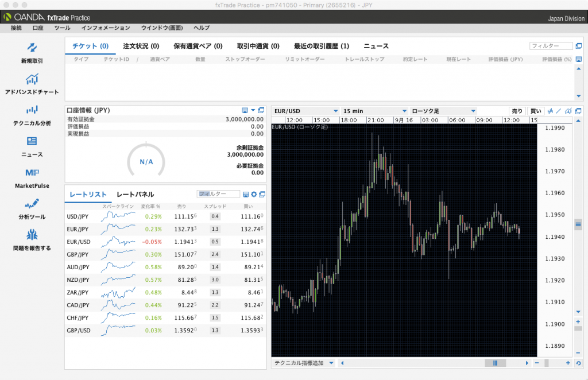Screen dimensions: 588x380
Task: Pop out the rate list panel
Action: click(262, 194)
